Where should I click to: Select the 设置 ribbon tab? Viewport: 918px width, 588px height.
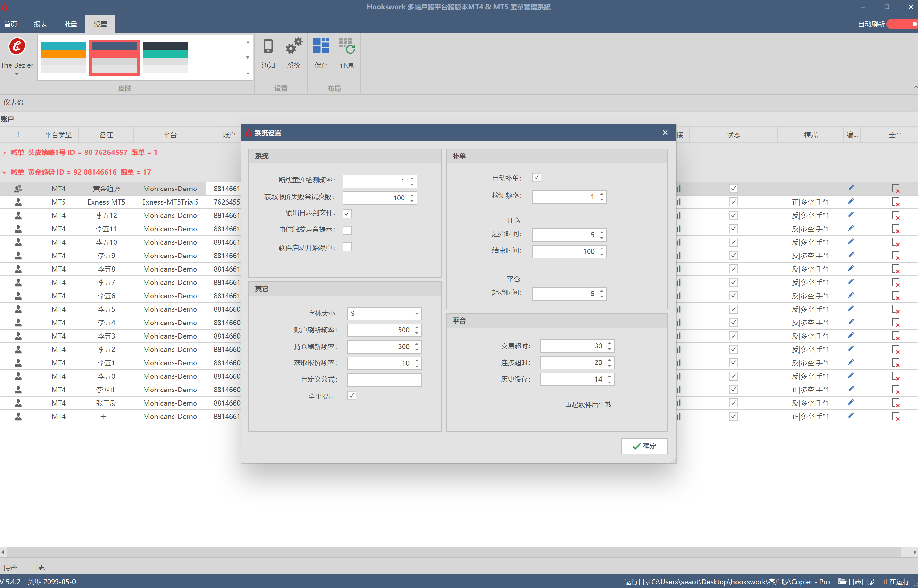point(100,24)
